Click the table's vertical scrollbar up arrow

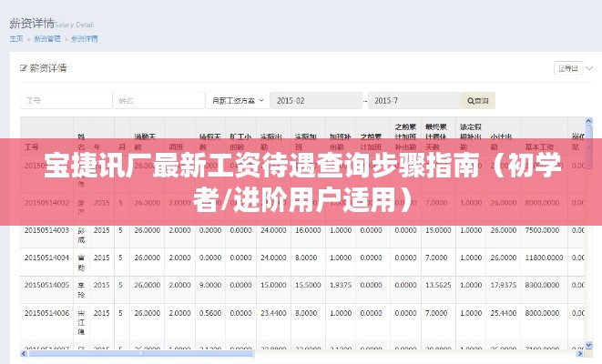588,121
